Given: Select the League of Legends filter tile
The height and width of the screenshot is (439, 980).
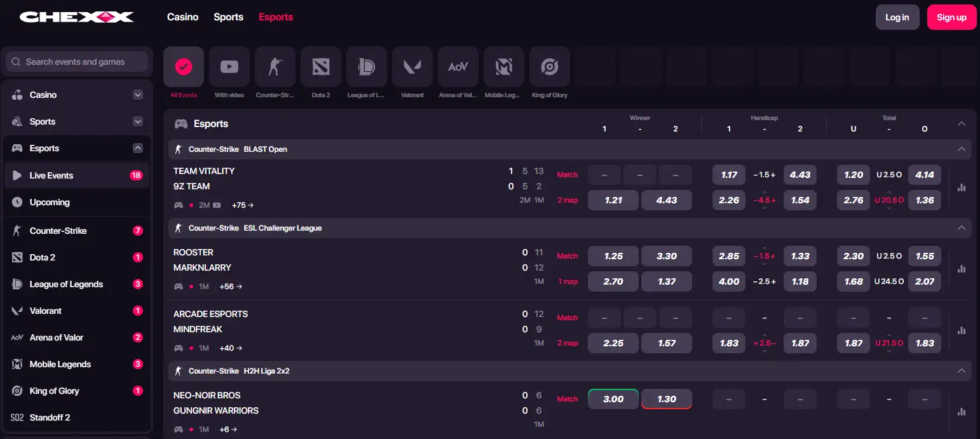Looking at the screenshot, I should point(367,67).
